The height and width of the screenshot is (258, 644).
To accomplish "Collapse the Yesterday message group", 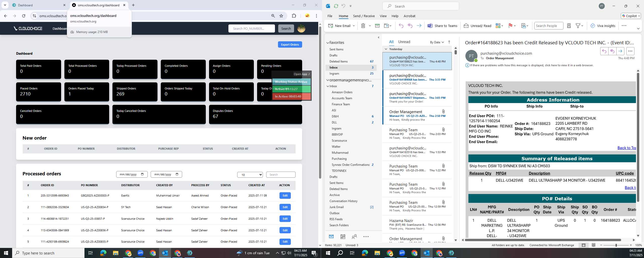I will point(386,49).
